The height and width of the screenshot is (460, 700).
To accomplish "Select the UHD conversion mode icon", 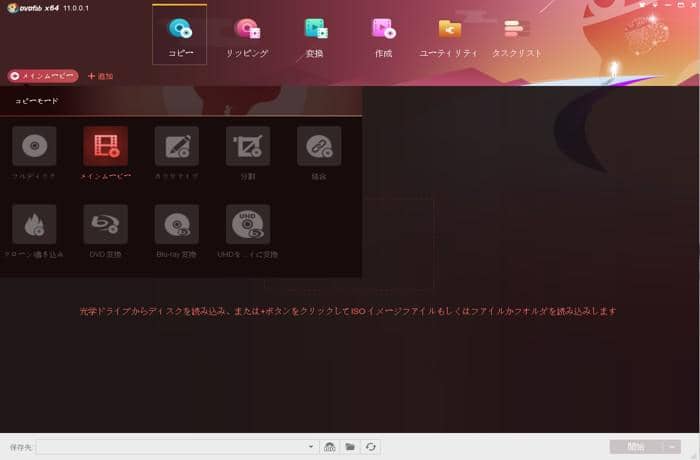I will pyautogui.click(x=248, y=225).
